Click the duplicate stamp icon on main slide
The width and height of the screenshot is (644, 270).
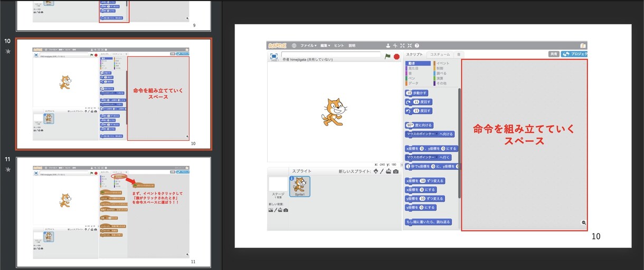click(388, 46)
